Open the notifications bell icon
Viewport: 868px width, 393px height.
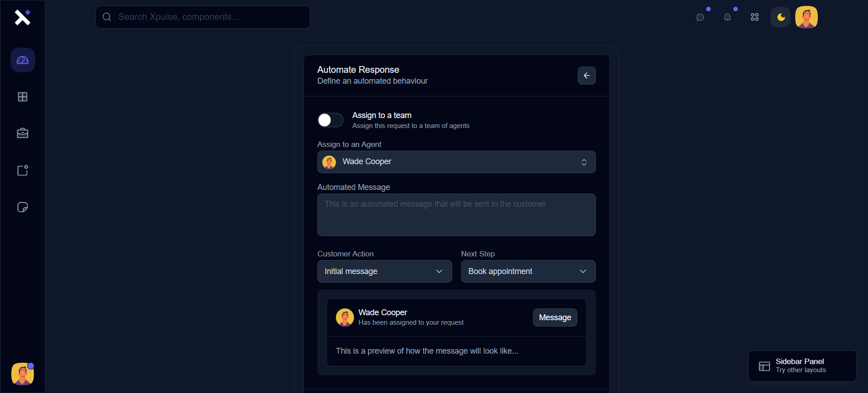pos(727,17)
